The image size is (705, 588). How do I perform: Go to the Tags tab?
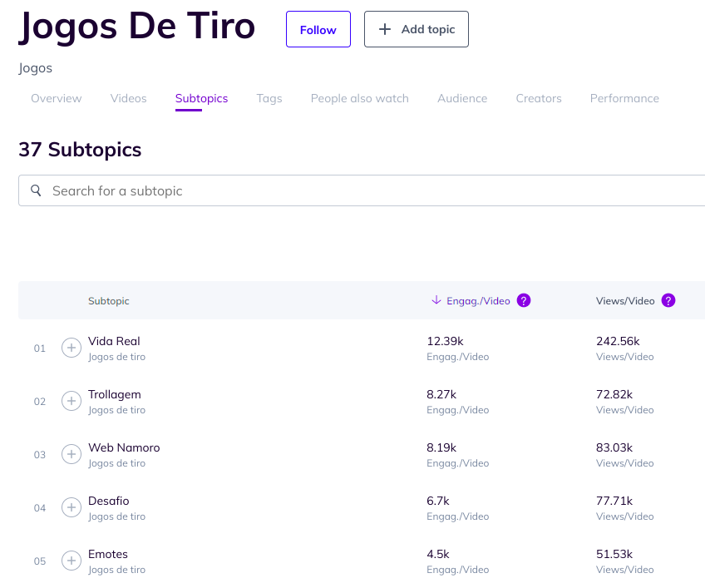click(269, 98)
